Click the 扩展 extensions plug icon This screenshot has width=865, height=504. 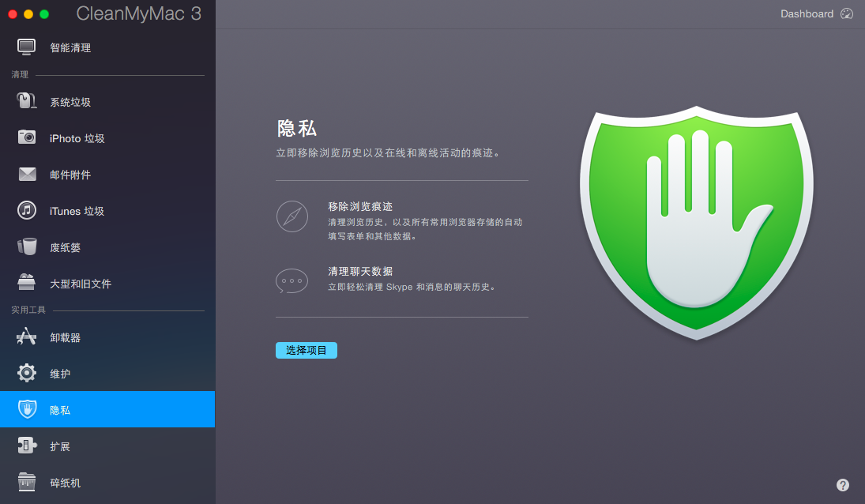coord(27,446)
